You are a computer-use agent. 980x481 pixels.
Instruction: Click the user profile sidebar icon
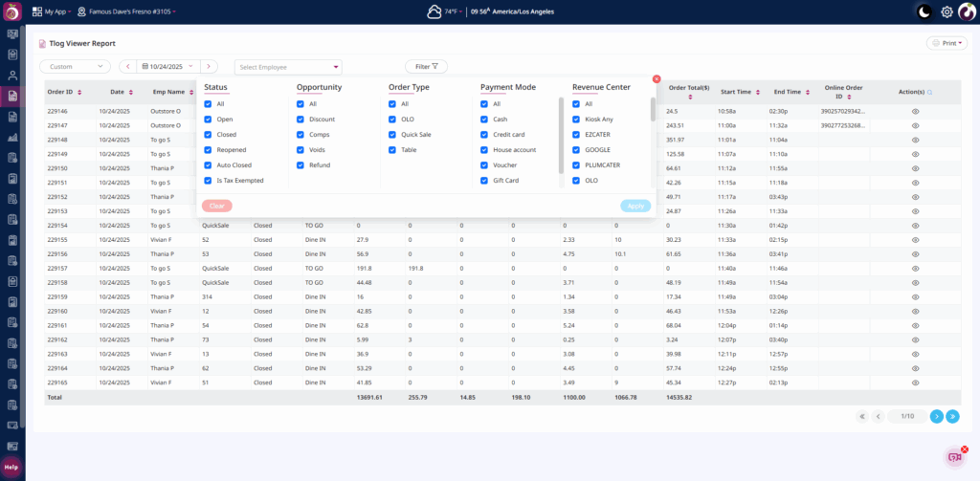point(12,75)
